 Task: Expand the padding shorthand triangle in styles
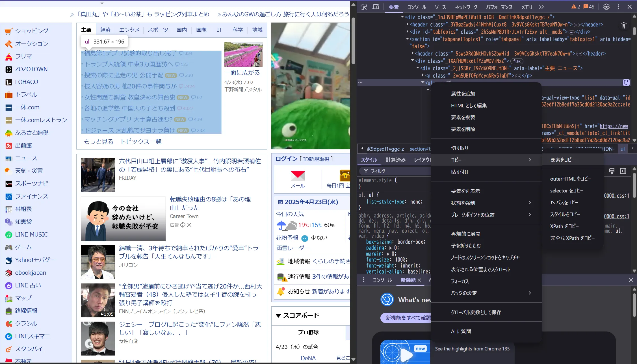[x=391, y=248]
